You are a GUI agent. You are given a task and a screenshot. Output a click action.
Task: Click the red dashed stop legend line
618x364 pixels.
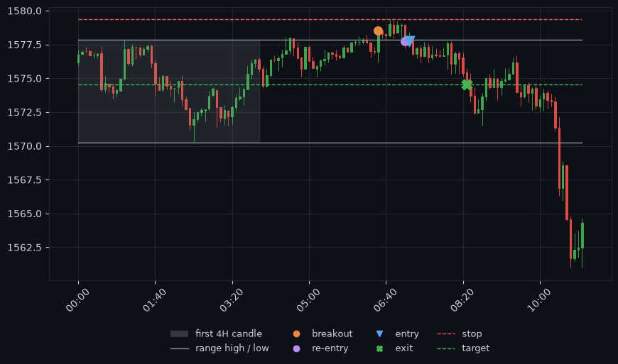point(446,334)
